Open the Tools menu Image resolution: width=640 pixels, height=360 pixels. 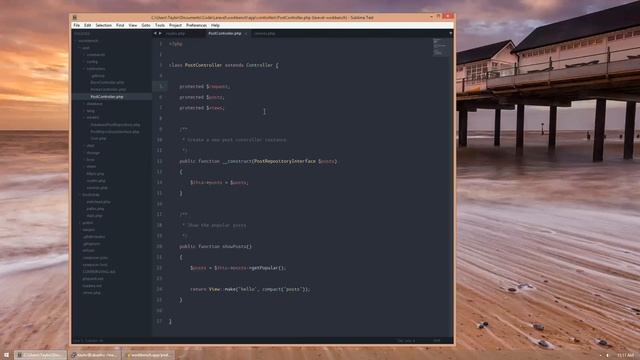point(160,25)
